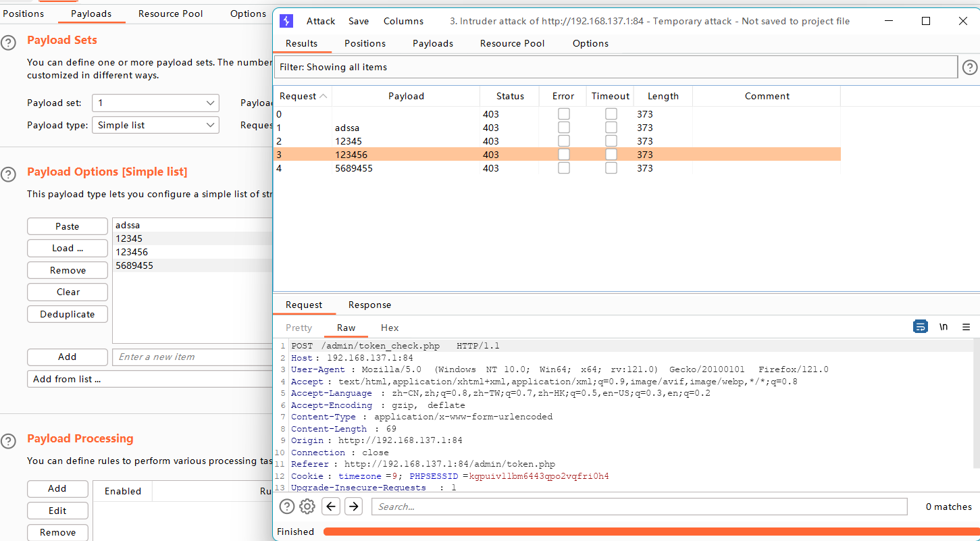Image resolution: width=980 pixels, height=541 pixels.
Task: Open search settings gear icon
Action: 307,506
